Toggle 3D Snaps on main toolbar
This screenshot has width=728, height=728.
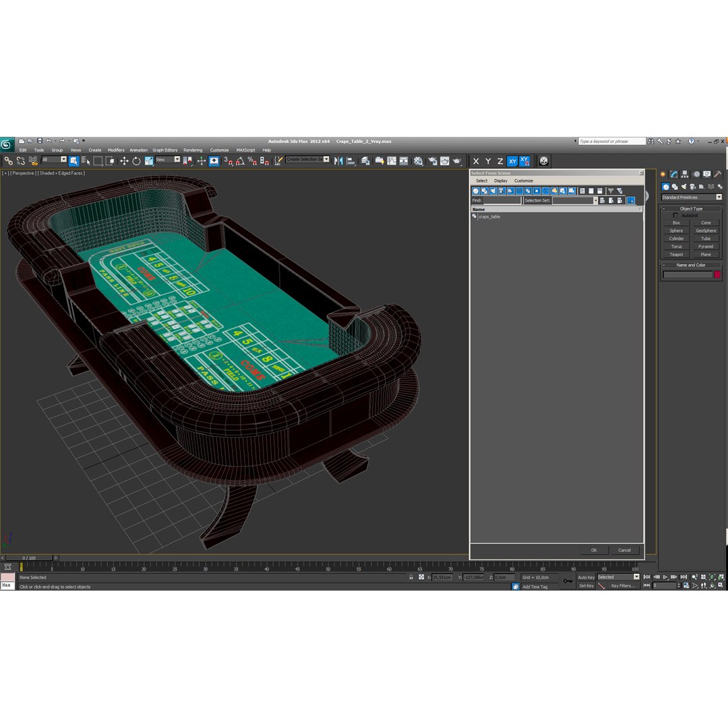228,161
